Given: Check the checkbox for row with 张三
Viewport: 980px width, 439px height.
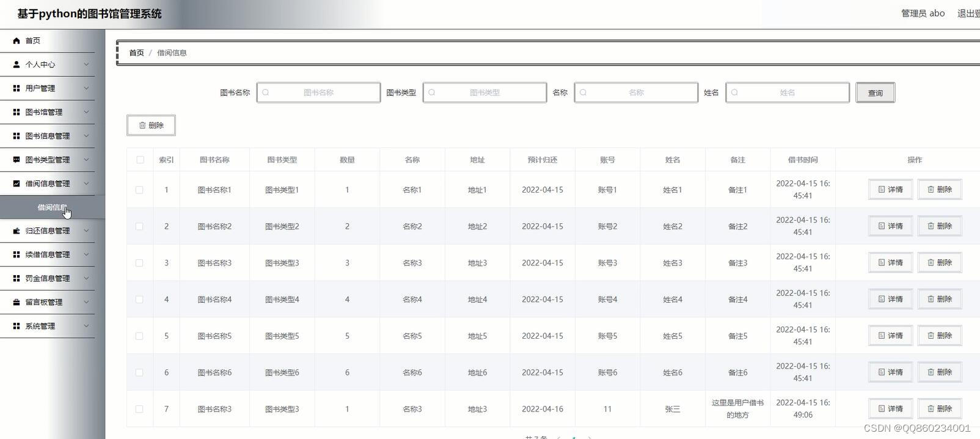Looking at the screenshot, I should [x=139, y=409].
